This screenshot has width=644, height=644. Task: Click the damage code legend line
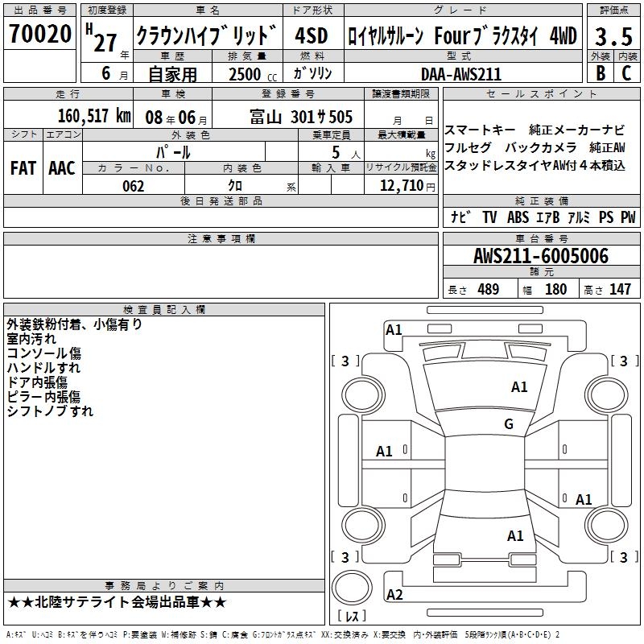(x=283, y=634)
